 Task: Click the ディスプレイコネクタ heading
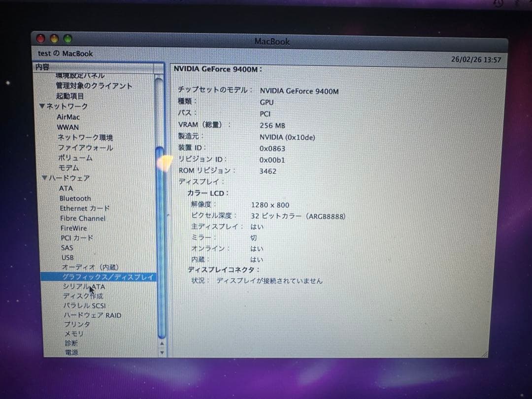click(x=223, y=270)
